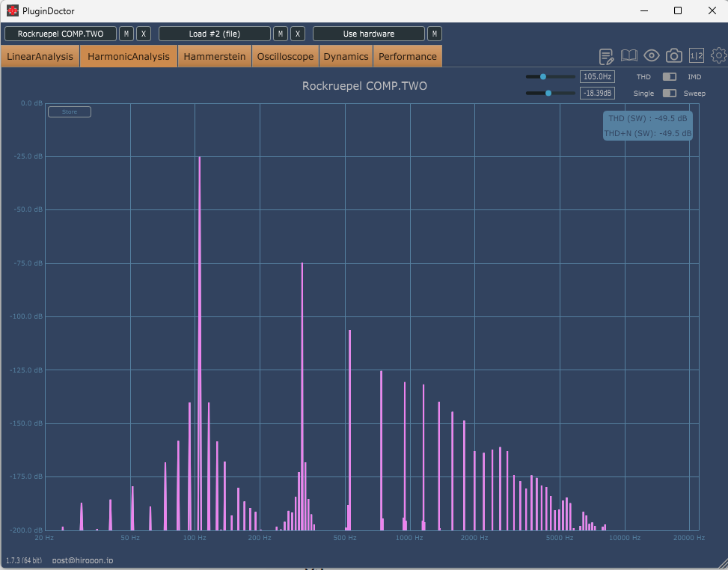Mute Rockruepel COMP.TWO with M button
The width and height of the screenshot is (728, 570).
click(126, 34)
